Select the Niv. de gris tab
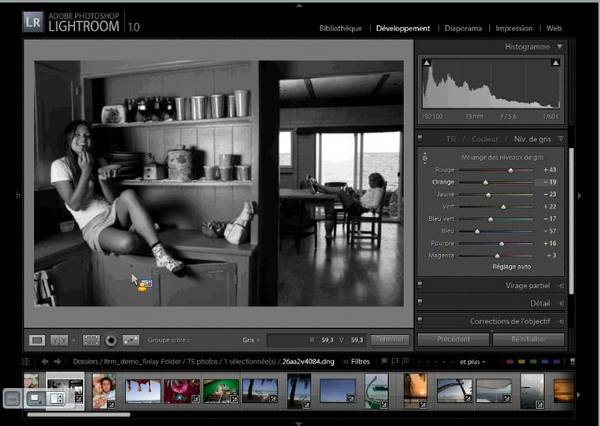600x426 pixels. pos(532,139)
